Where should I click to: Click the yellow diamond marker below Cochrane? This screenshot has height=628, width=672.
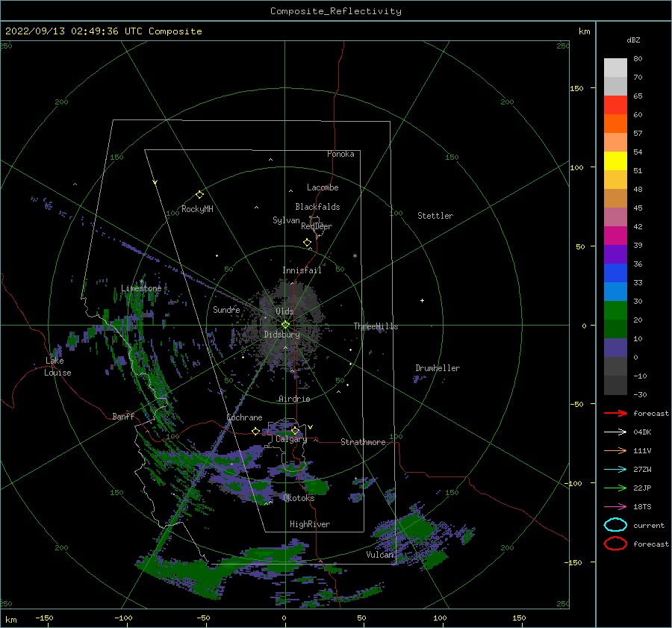(x=255, y=431)
